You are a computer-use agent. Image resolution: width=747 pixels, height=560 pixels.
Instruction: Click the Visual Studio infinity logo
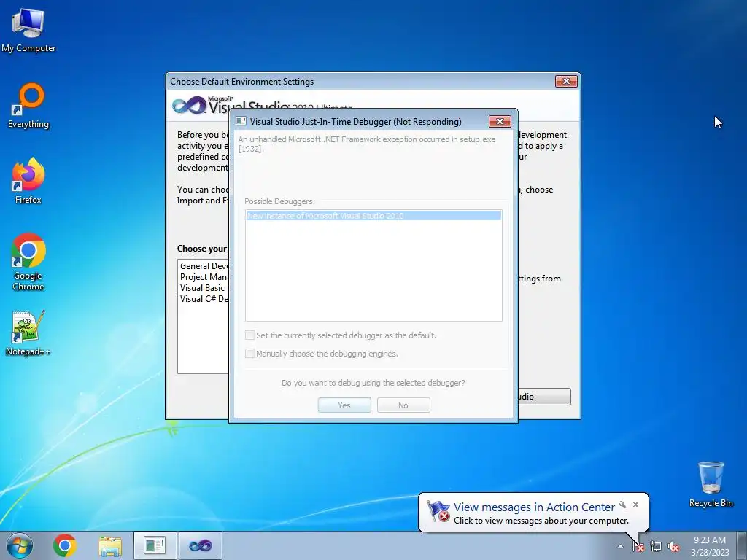[x=189, y=105]
